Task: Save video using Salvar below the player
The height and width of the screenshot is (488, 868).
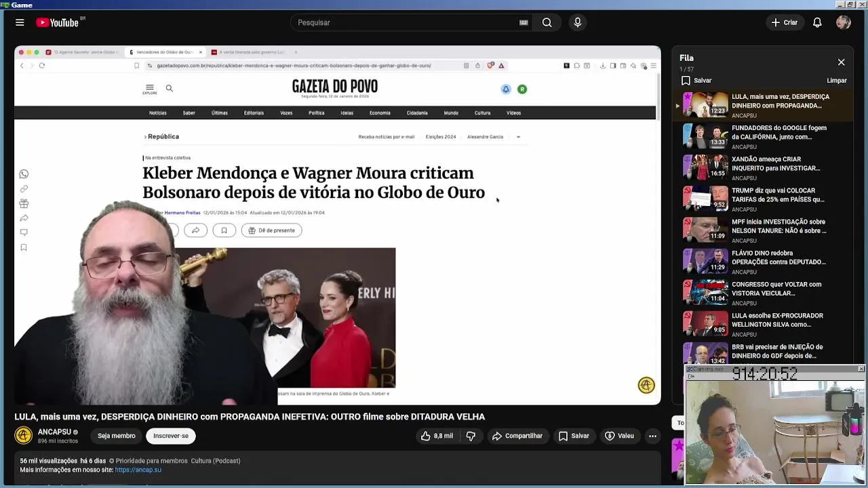Action: pyautogui.click(x=574, y=436)
